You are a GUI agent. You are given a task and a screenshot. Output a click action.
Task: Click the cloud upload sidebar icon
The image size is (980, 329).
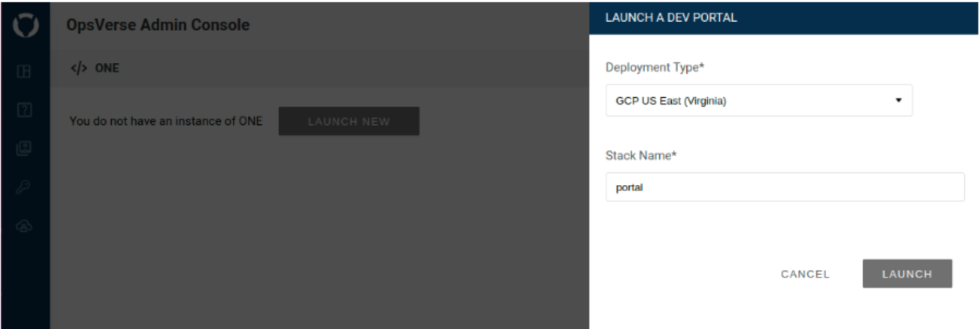click(x=24, y=226)
